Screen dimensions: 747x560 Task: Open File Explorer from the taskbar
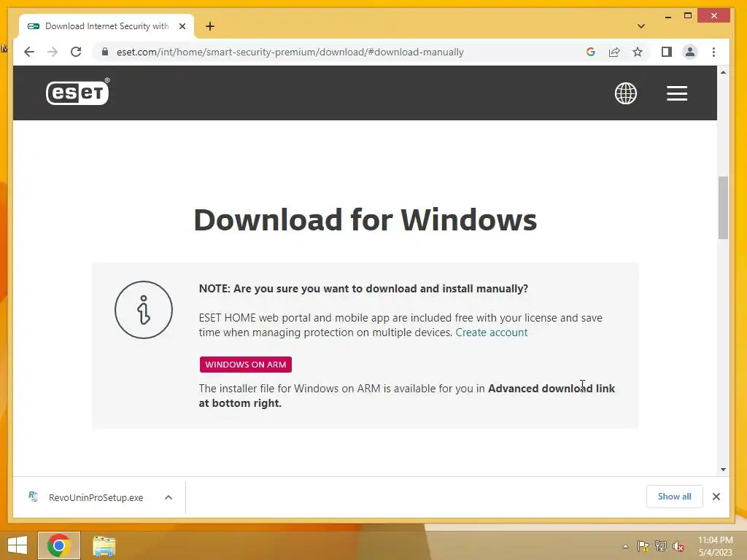click(x=104, y=545)
